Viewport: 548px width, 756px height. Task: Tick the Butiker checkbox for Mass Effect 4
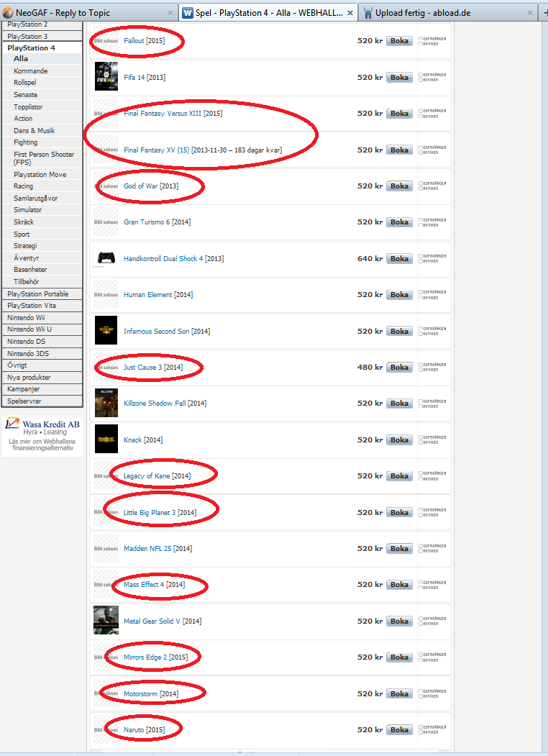[421, 587]
